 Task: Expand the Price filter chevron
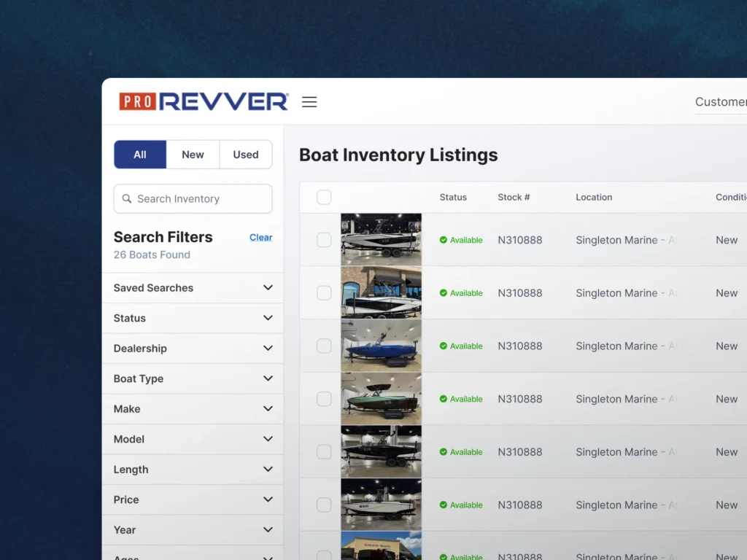(268, 499)
